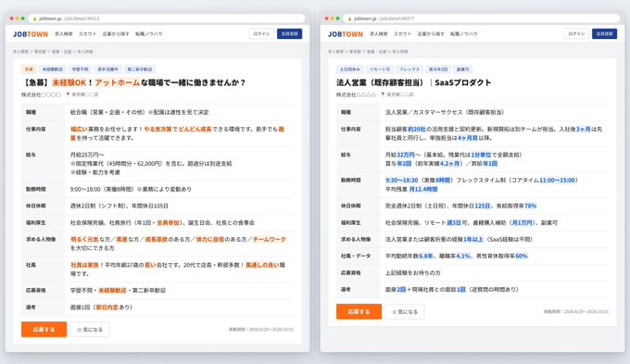Click blue 会員登録 button in right window
The width and height of the screenshot is (630, 364).
coord(604,33)
